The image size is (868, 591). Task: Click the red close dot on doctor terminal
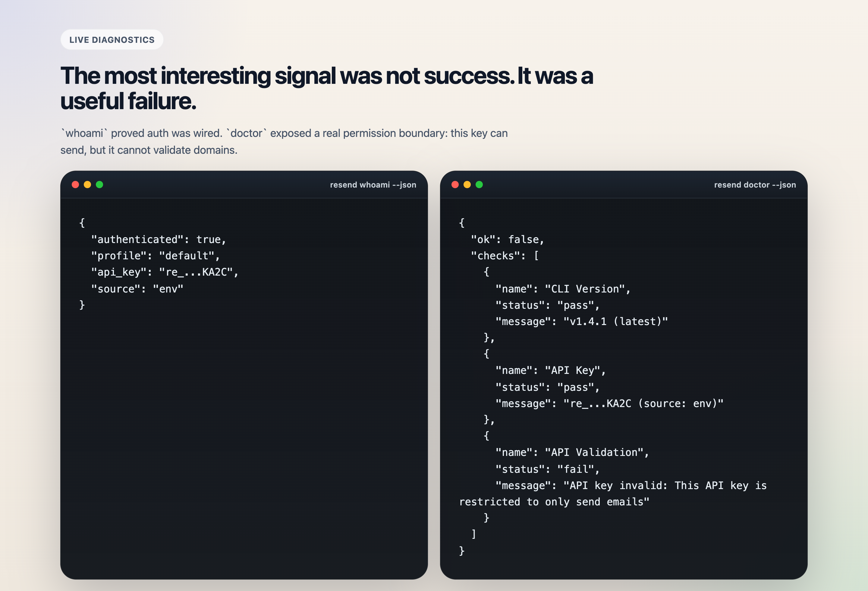pos(455,184)
